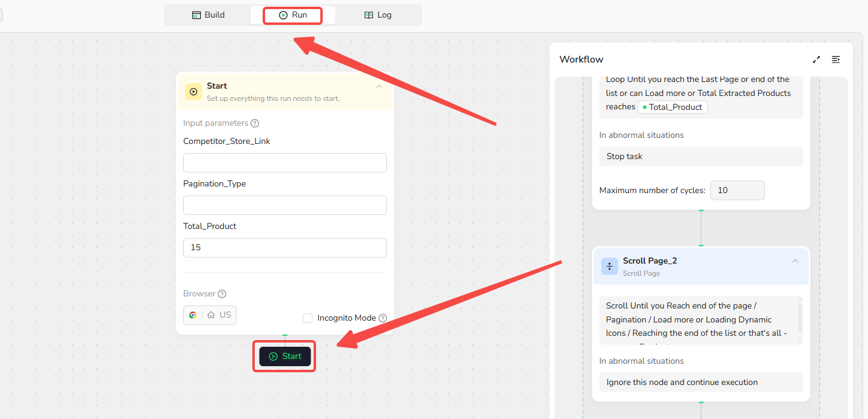Click the Start node play icon
This screenshot has width=868, height=419.
193,92
